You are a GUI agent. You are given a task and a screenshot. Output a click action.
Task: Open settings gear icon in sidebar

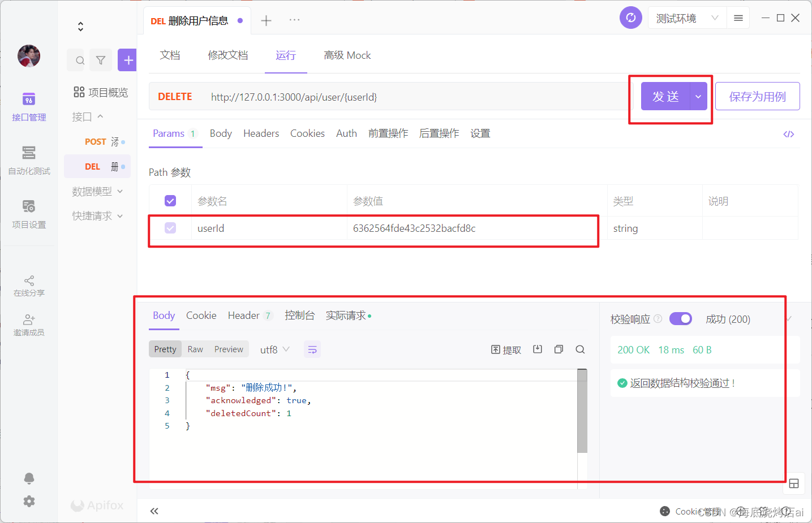tap(29, 501)
